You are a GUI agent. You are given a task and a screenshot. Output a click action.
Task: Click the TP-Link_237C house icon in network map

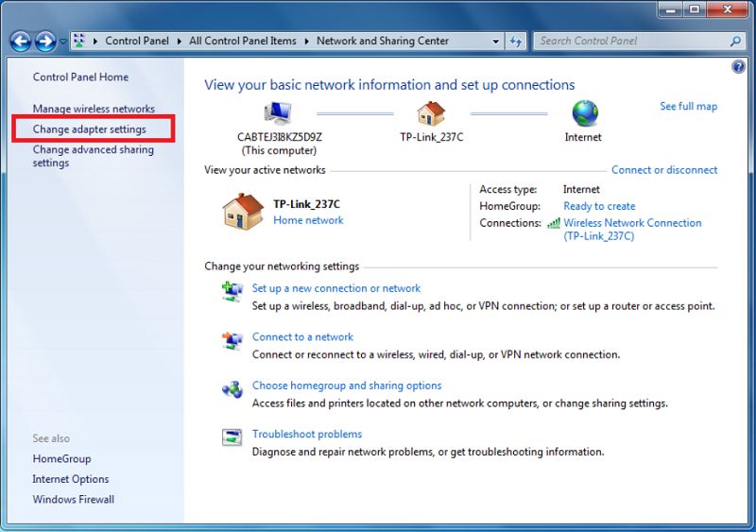[x=431, y=113]
